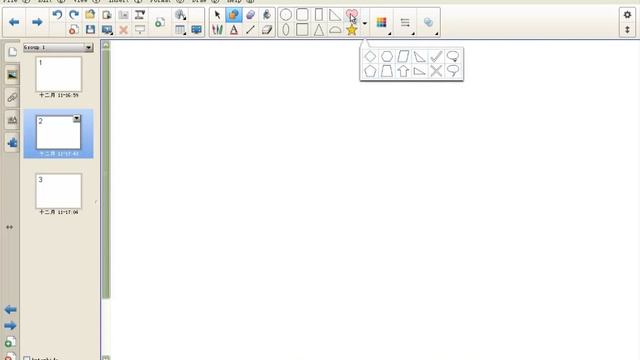This screenshot has width=640, height=360.
Task: Choose the diamond shape in the popup
Action: pyautogui.click(x=370, y=56)
